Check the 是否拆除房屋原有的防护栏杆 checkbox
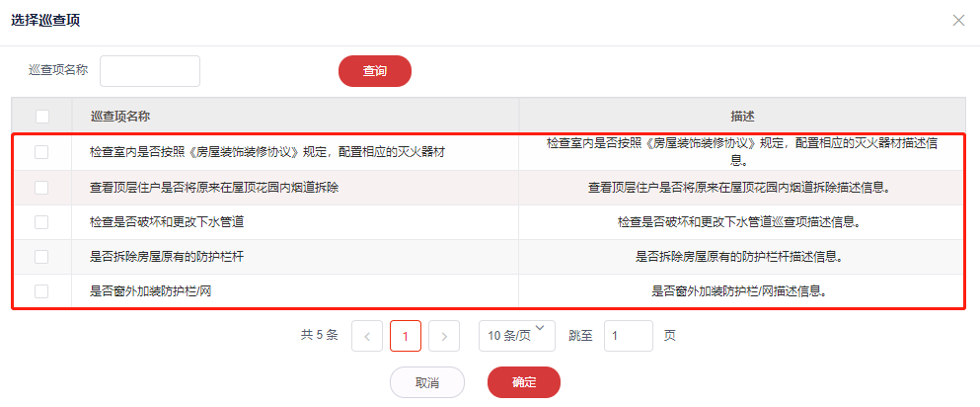Image resolution: width=980 pixels, height=407 pixels. pyautogui.click(x=41, y=257)
